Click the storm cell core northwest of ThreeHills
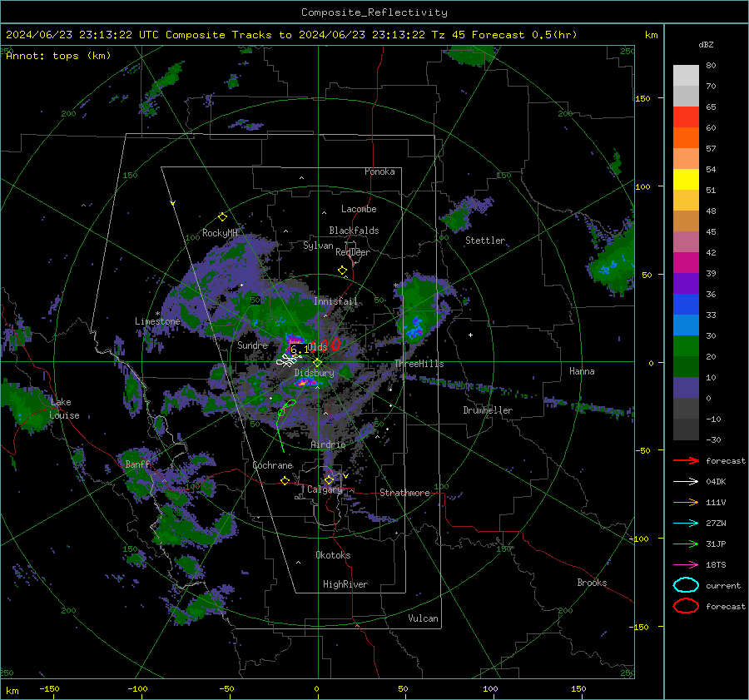The image size is (749, 700). [x=414, y=328]
